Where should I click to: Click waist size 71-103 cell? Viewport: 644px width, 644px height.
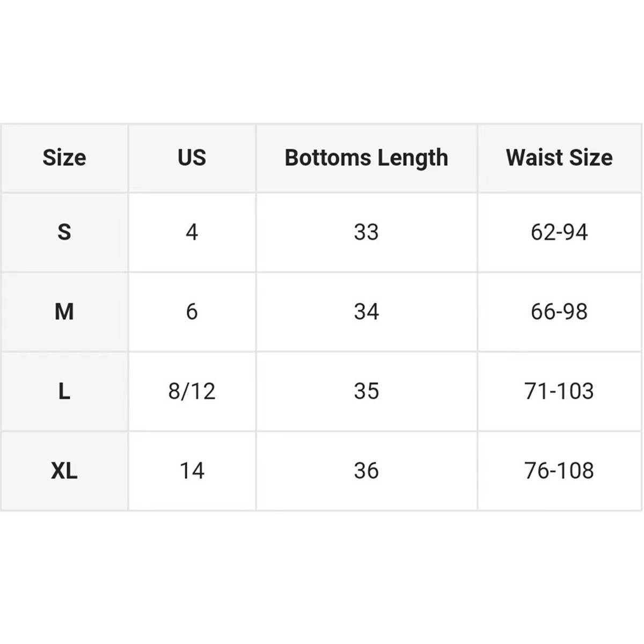[x=559, y=391]
